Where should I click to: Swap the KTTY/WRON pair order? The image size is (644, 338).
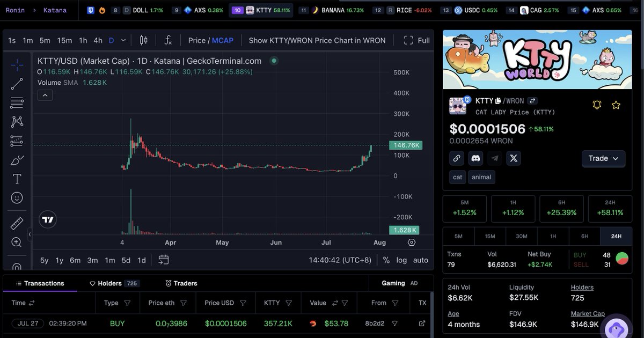coord(533,100)
